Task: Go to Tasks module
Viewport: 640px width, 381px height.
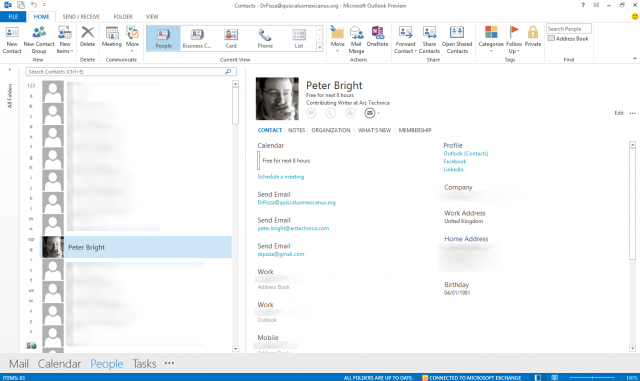Action: (x=144, y=363)
